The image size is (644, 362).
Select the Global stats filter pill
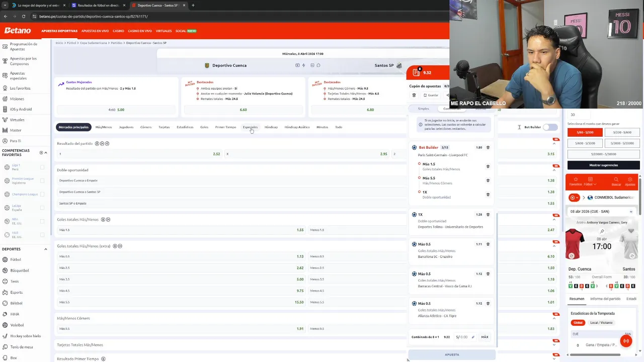point(578,322)
